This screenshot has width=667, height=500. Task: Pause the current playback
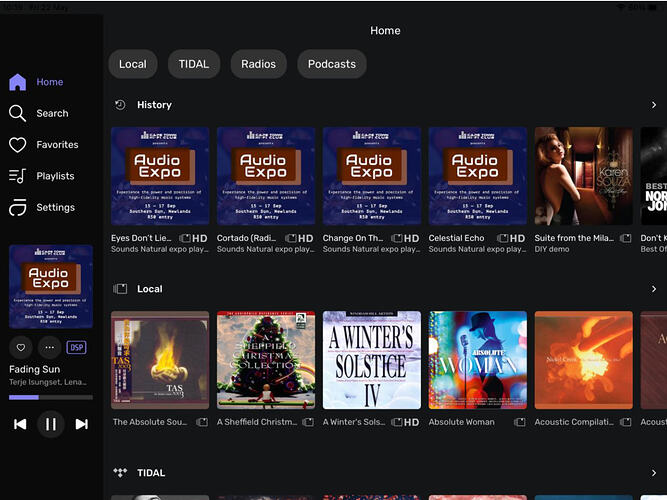click(x=51, y=424)
